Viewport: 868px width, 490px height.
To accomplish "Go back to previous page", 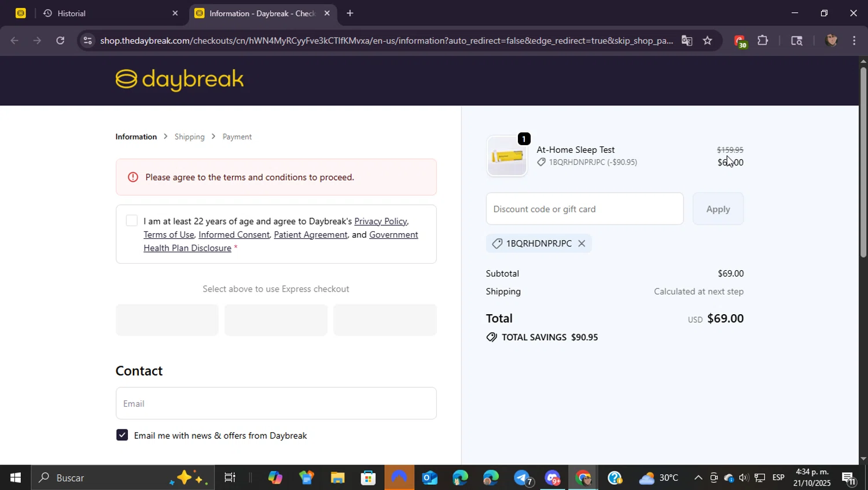I will (x=14, y=40).
